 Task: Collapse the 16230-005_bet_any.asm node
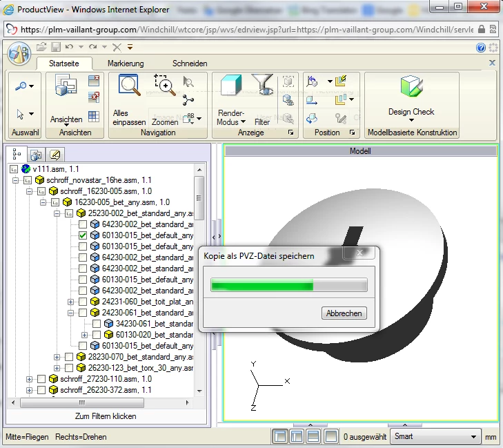click(43, 202)
